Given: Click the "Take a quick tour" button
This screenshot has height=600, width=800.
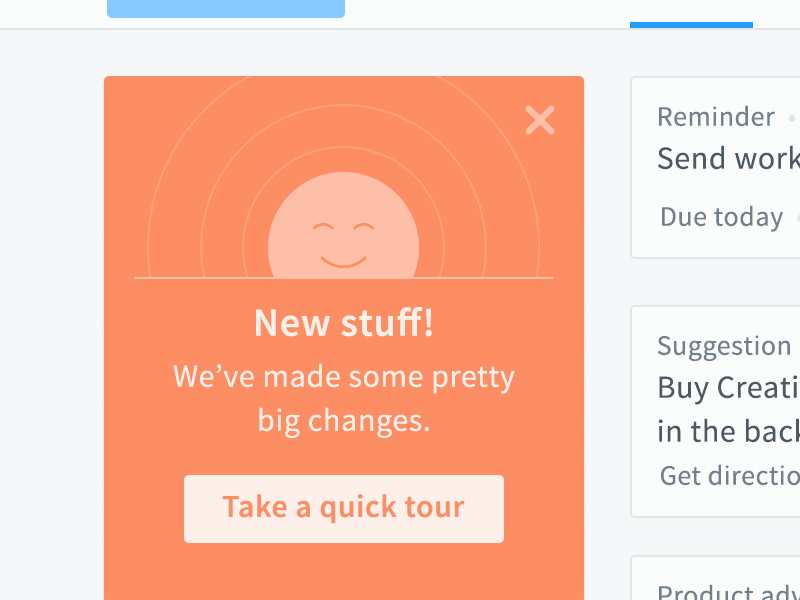Looking at the screenshot, I should [x=344, y=509].
